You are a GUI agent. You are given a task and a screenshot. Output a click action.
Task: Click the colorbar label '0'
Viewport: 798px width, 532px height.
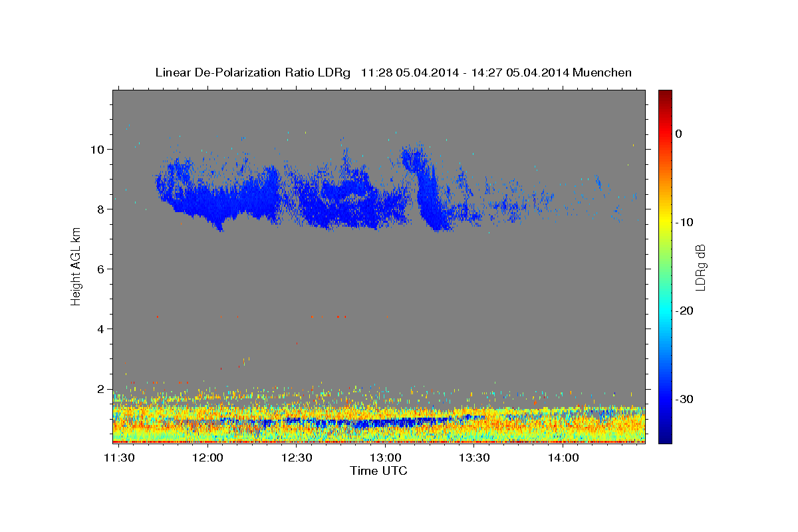point(678,134)
